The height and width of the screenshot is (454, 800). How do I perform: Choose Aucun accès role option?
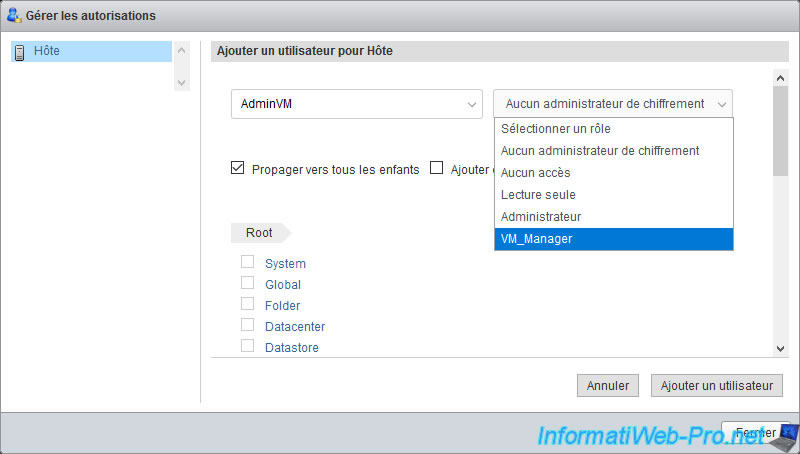tap(613, 173)
